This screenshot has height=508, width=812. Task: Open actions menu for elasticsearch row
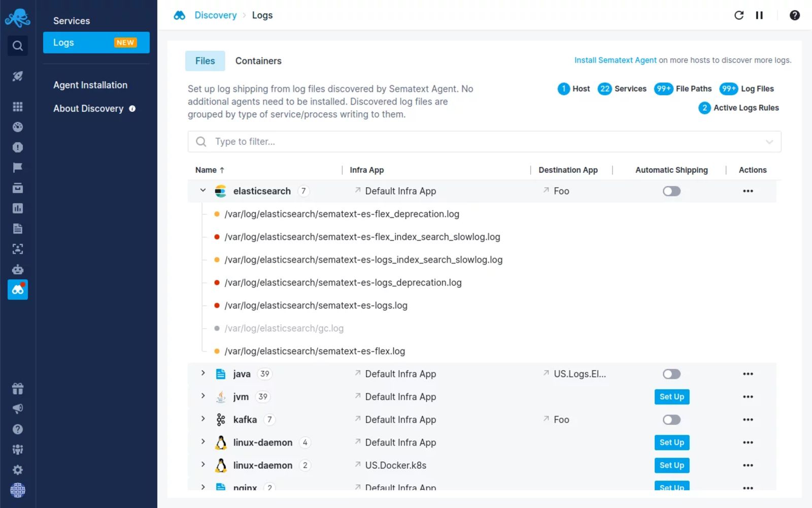pos(748,191)
